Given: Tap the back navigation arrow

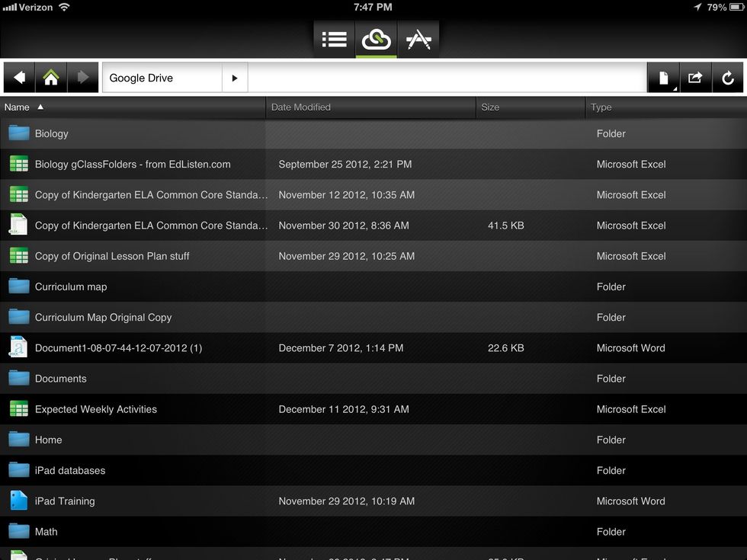Looking at the screenshot, I should point(20,78).
